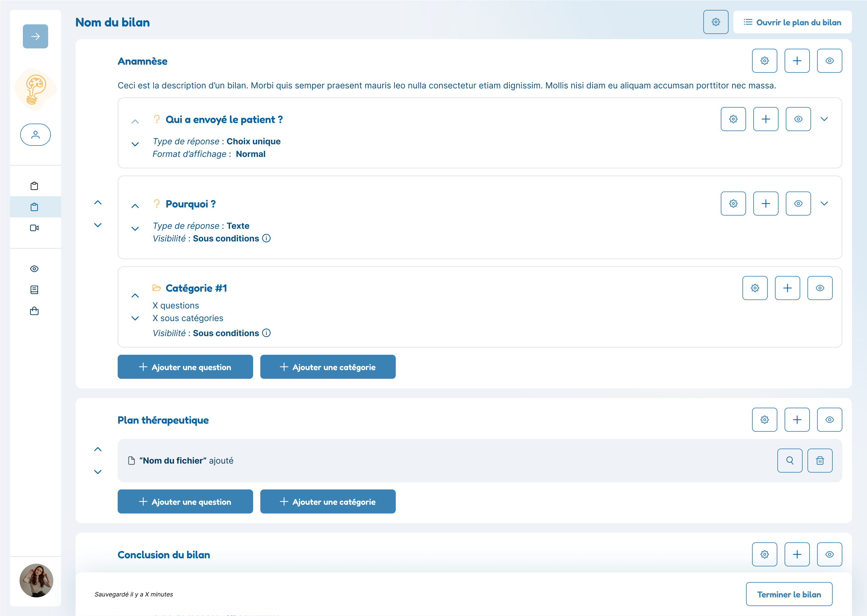
Task: Expand the 'Qui a envoyé le patient' question
Action: coord(824,119)
